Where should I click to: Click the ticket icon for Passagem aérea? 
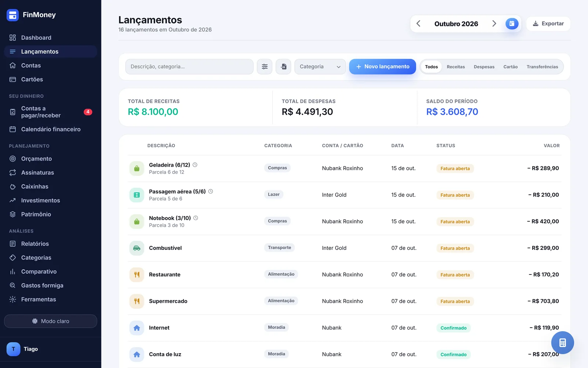pos(137,195)
